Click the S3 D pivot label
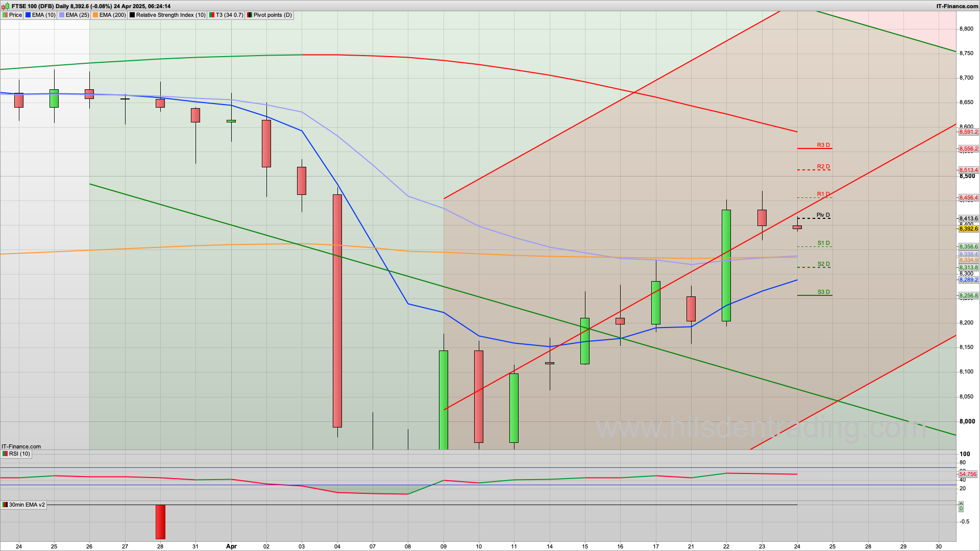This screenshot has width=980, height=551. pyautogui.click(x=823, y=292)
